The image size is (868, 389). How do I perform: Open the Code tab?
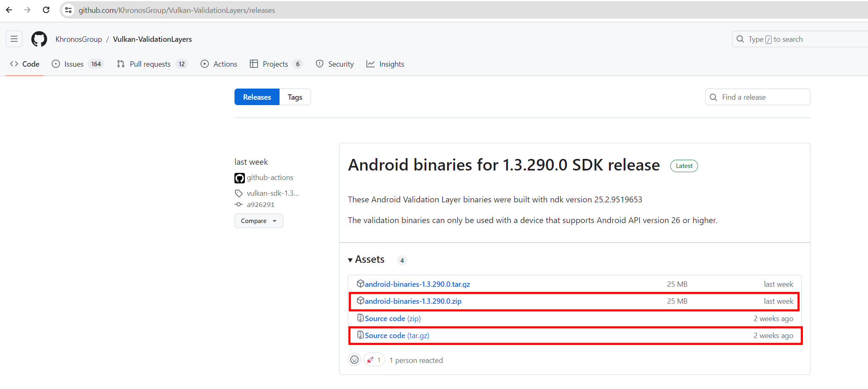pos(25,64)
